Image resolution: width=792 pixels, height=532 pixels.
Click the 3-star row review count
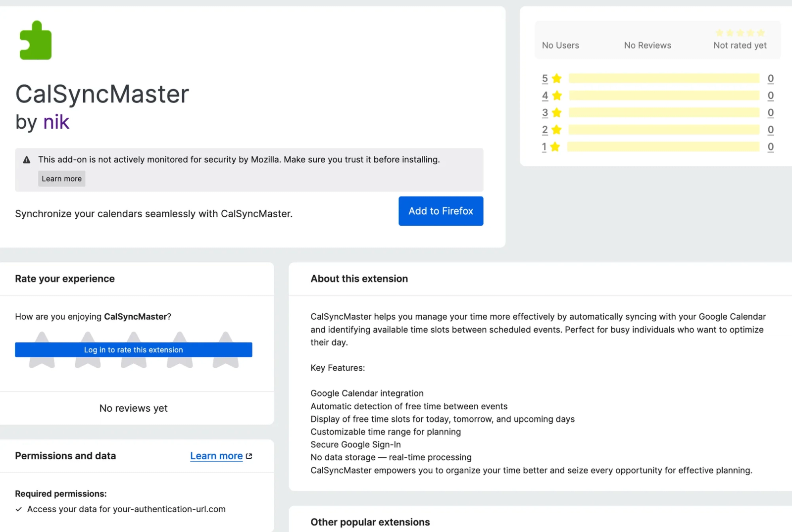point(771,113)
